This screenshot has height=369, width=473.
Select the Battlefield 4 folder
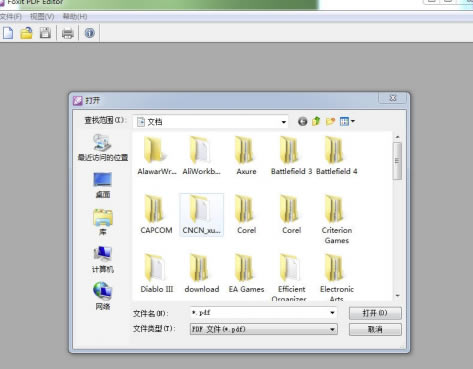coord(336,156)
